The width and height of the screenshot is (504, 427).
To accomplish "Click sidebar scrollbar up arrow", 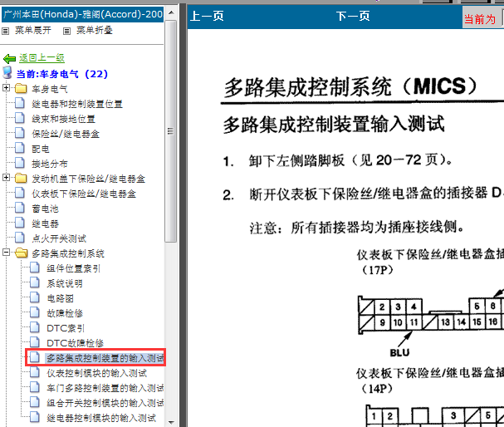I will pyautogui.click(x=171, y=12).
